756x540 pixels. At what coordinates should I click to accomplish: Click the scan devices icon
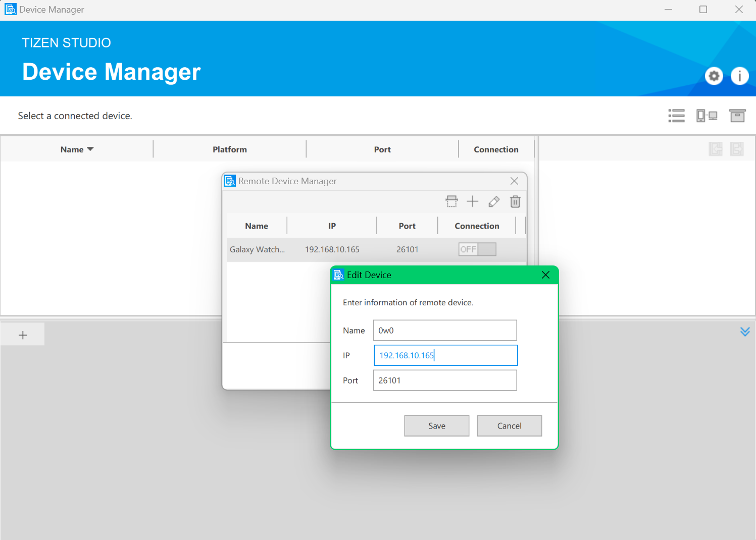pos(451,202)
